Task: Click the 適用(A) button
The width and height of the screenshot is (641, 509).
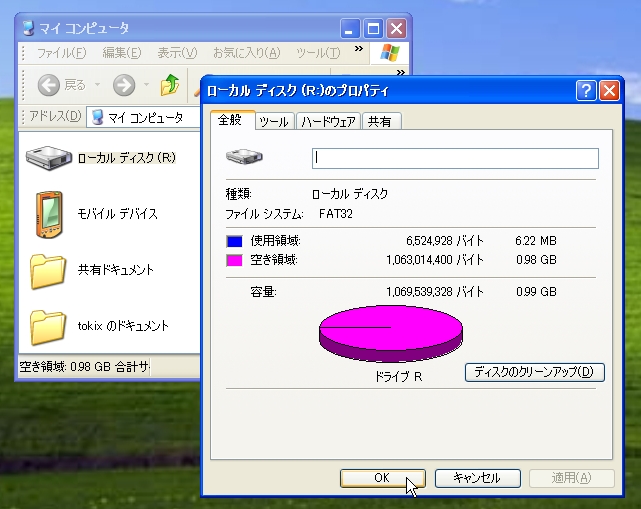Action: [x=572, y=478]
